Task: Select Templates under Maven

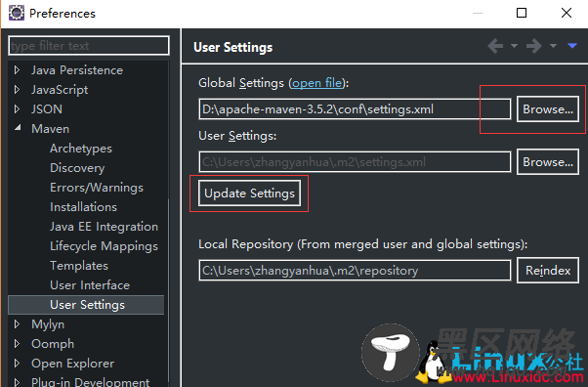Action: 79,266
